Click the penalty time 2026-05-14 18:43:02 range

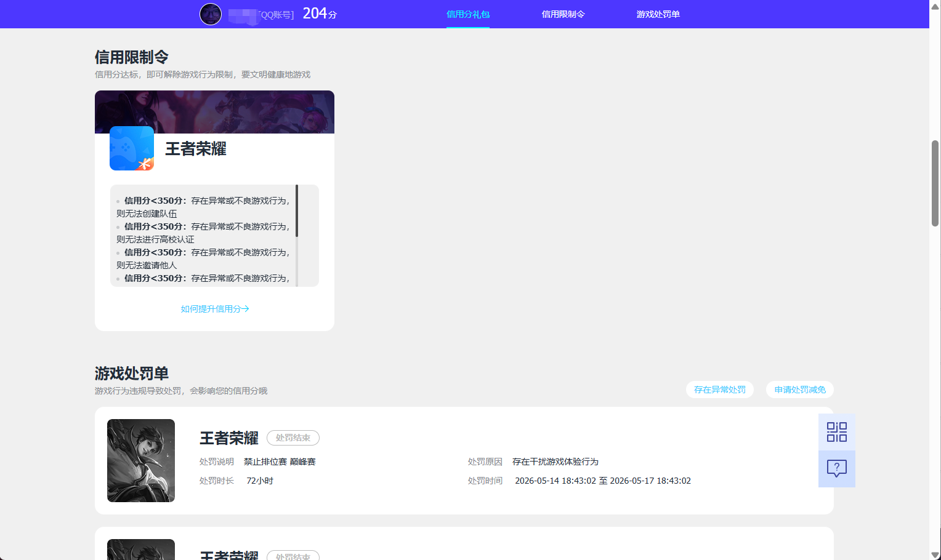pos(603,481)
